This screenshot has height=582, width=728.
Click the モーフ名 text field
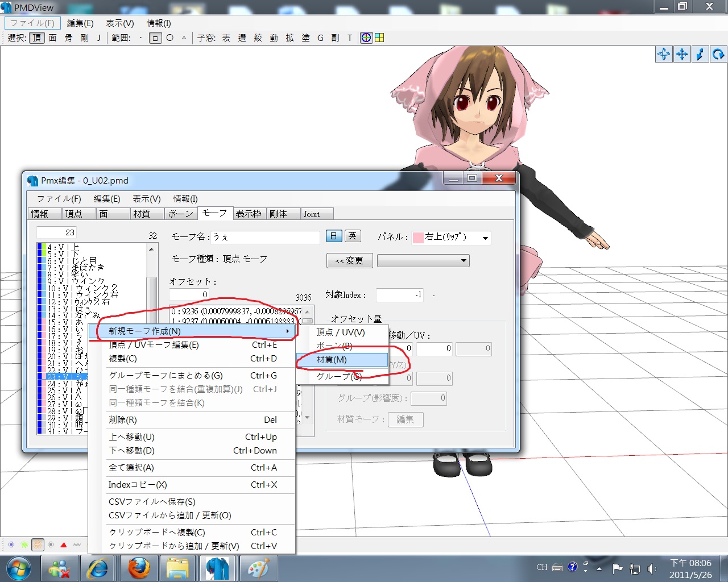(265, 237)
